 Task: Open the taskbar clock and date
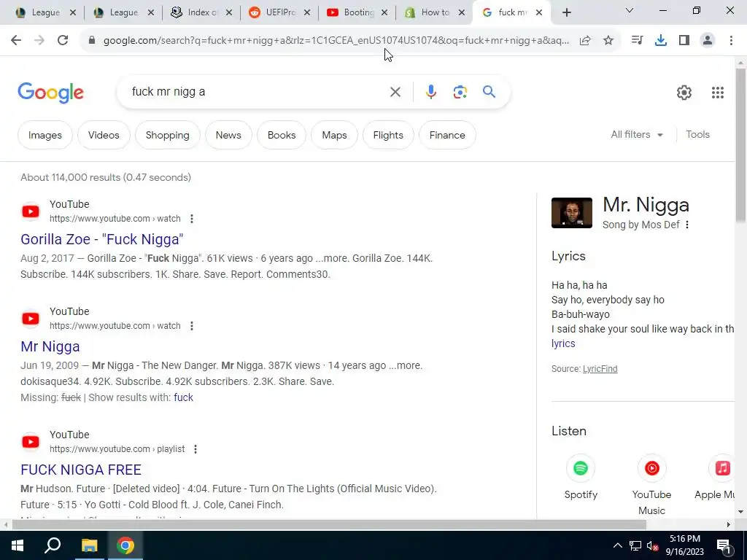pyautogui.click(x=684, y=545)
